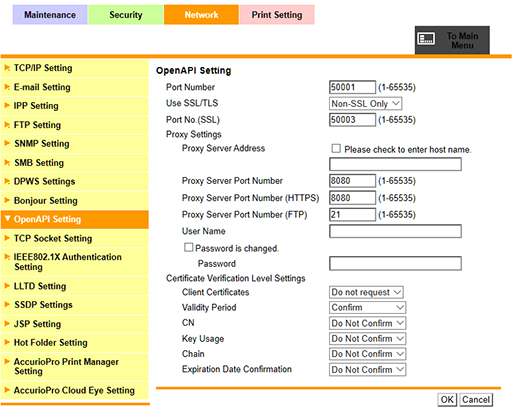Open IEEE802.1X Authentication Setting page

[75, 262]
